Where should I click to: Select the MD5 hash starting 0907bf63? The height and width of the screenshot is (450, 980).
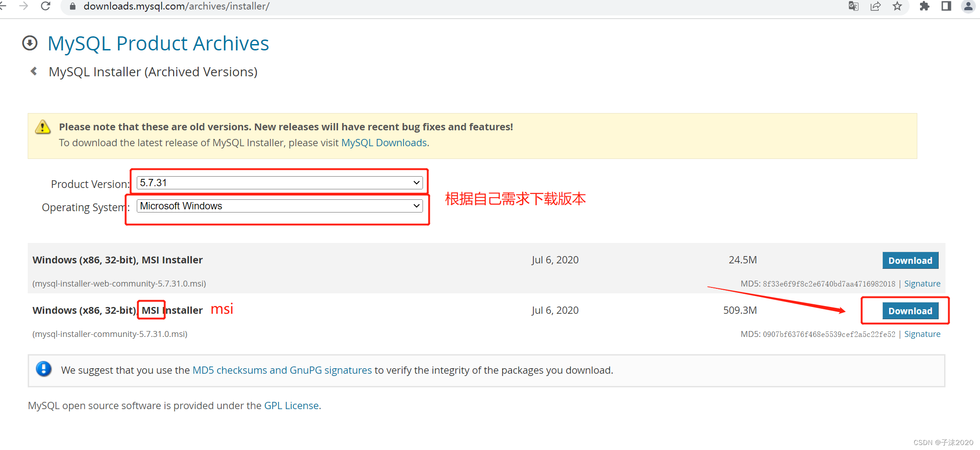(x=829, y=334)
